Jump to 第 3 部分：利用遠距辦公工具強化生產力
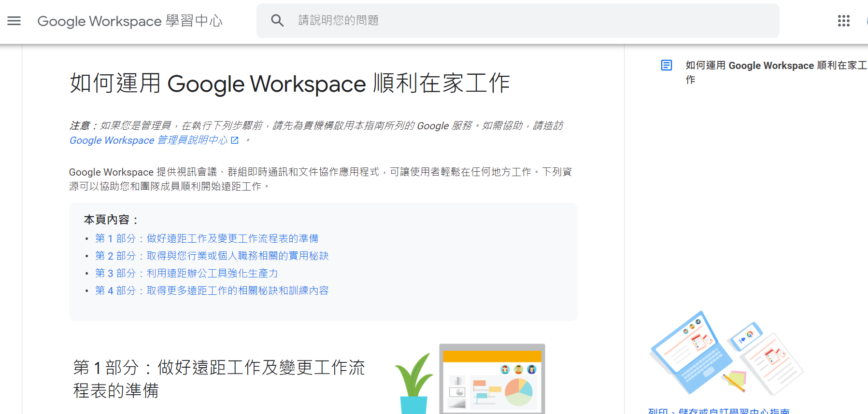The height and width of the screenshot is (414, 868). click(x=186, y=273)
